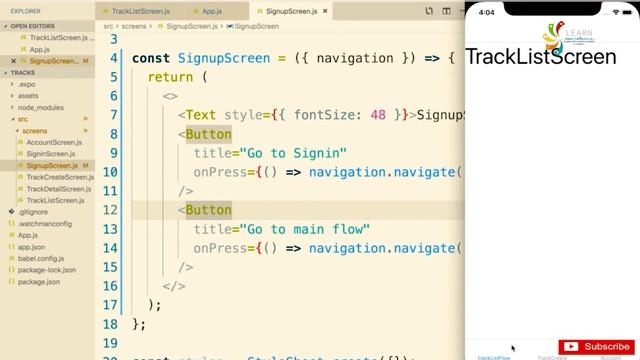Click the Wi-Fi icon in simulator status bar
Image resolution: width=640 pixels, height=360 pixels.
click(x=616, y=12)
